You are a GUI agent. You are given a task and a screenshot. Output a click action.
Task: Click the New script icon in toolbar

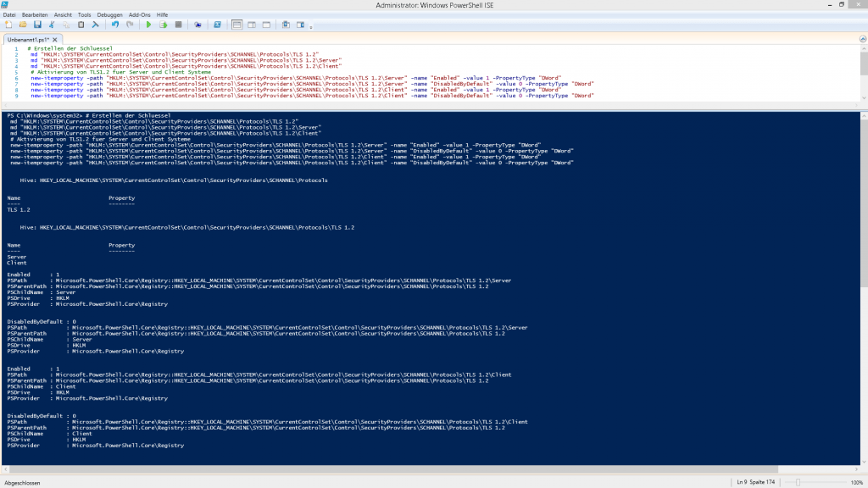point(8,25)
